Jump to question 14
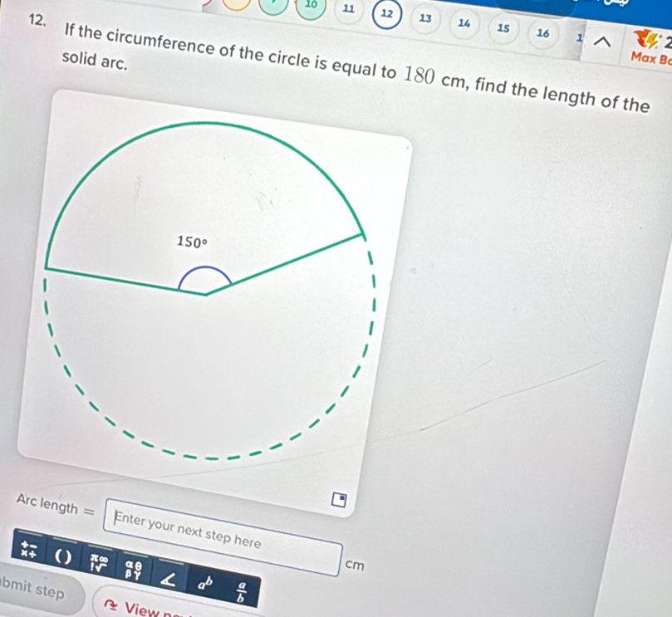 point(464,23)
